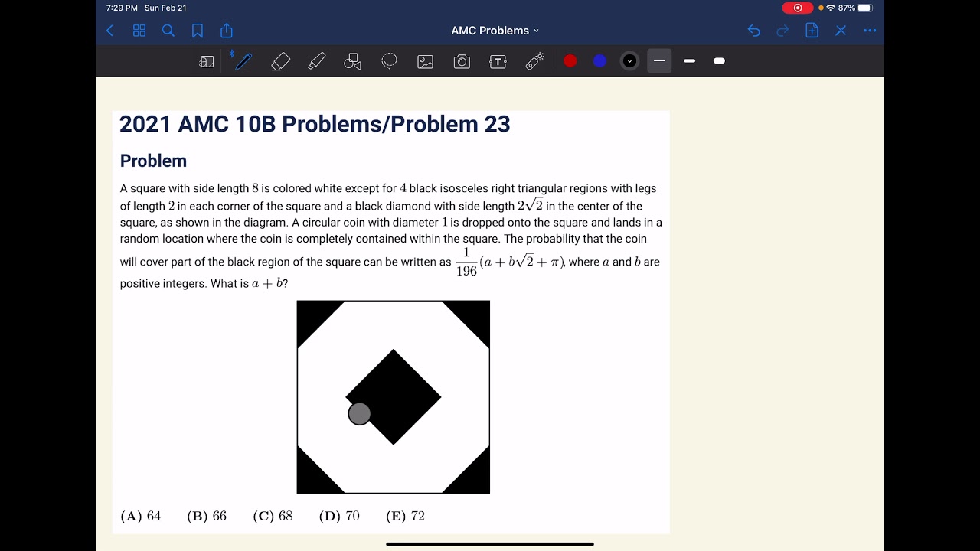Tap the Bluetooth stylus indicator
The width and height of the screenshot is (980, 551).
(x=232, y=54)
